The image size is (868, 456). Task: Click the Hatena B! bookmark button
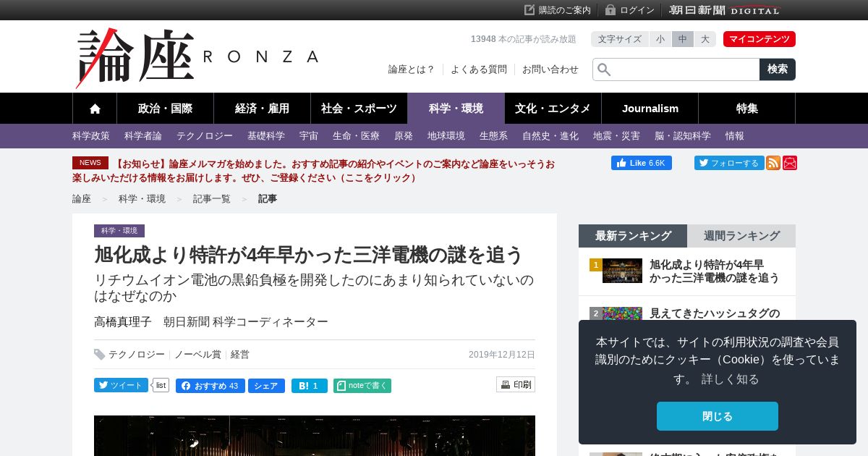coord(310,386)
